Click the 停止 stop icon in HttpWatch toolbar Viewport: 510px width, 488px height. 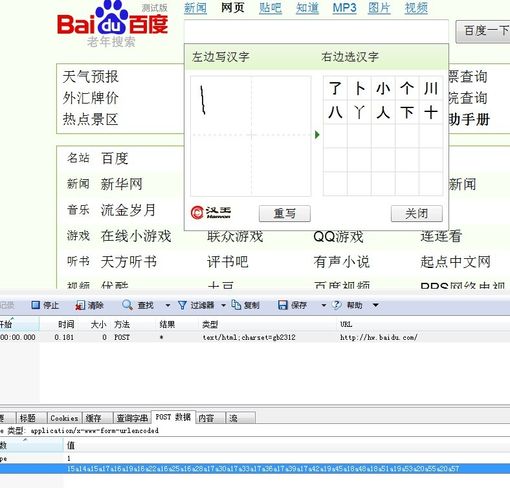coord(35,305)
